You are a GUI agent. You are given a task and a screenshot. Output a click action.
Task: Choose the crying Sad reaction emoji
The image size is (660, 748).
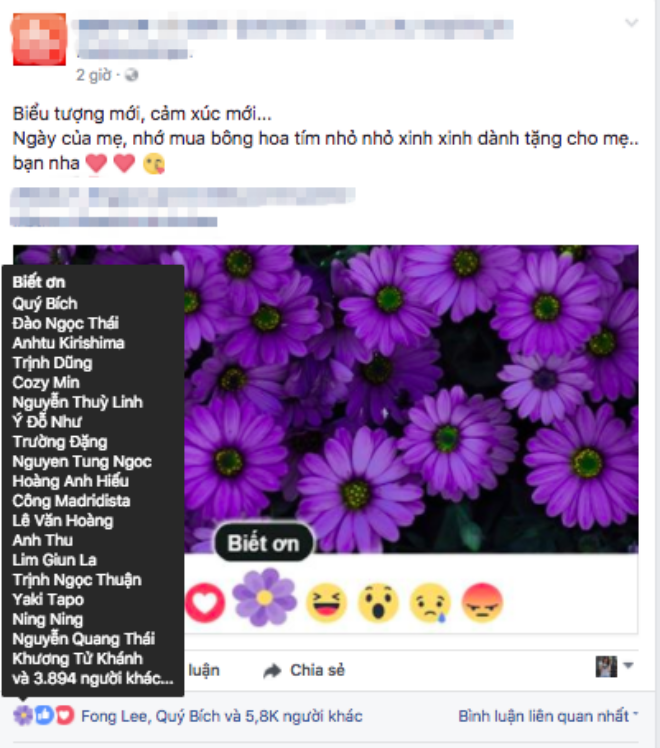tap(430, 603)
